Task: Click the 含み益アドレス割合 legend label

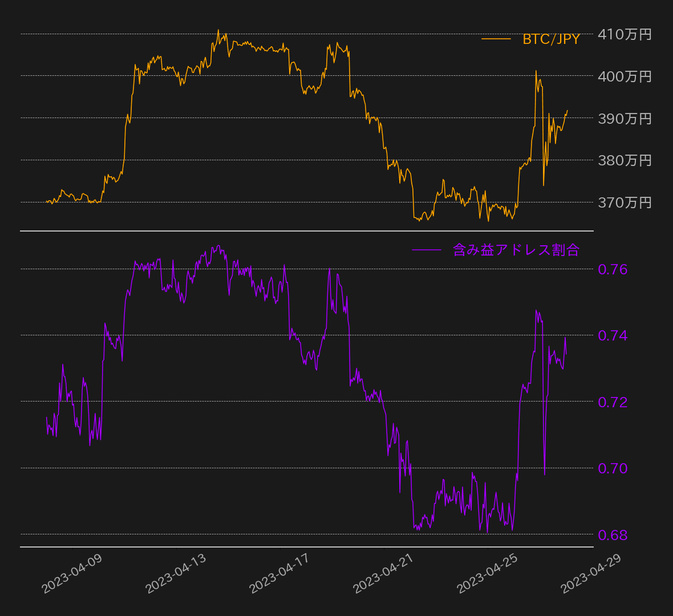Action: click(x=516, y=250)
